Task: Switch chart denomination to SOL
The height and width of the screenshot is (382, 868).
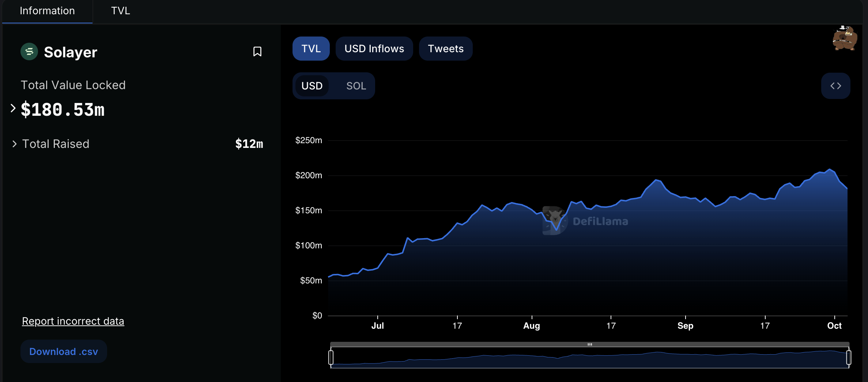Action: [x=356, y=86]
